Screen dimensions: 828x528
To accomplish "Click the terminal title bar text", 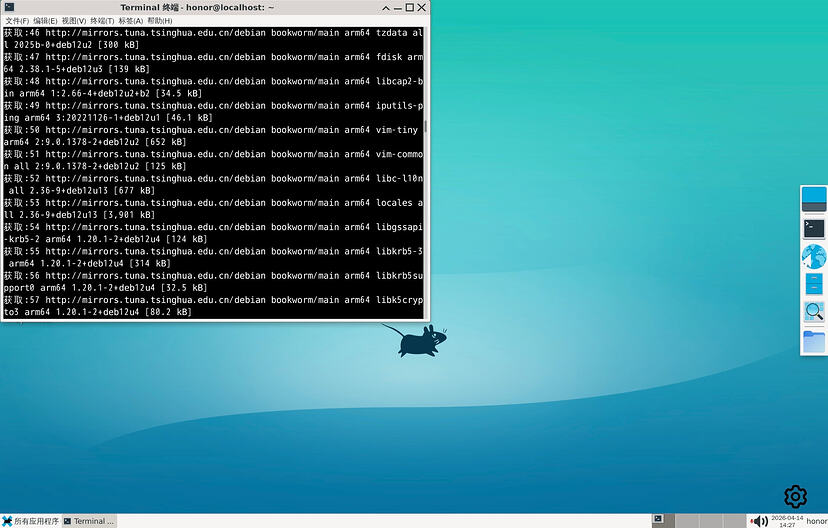I will coord(197,7).
